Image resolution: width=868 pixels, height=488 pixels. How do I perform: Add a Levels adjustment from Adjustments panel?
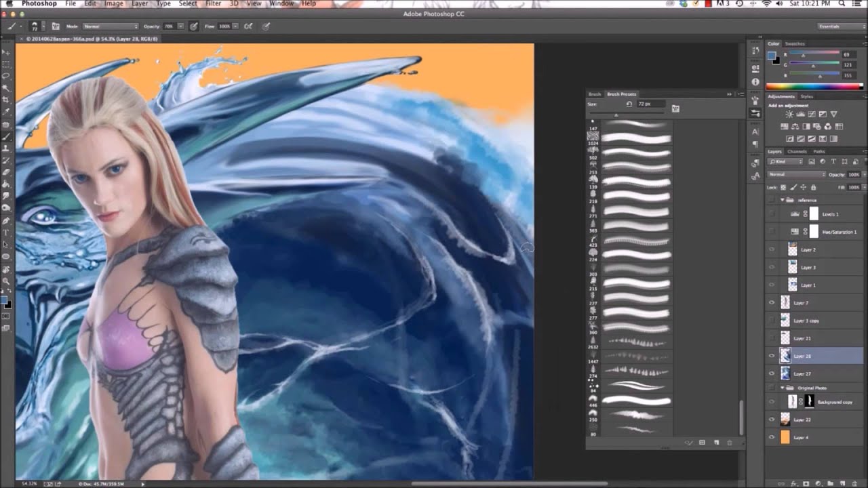[x=801, y=114]
